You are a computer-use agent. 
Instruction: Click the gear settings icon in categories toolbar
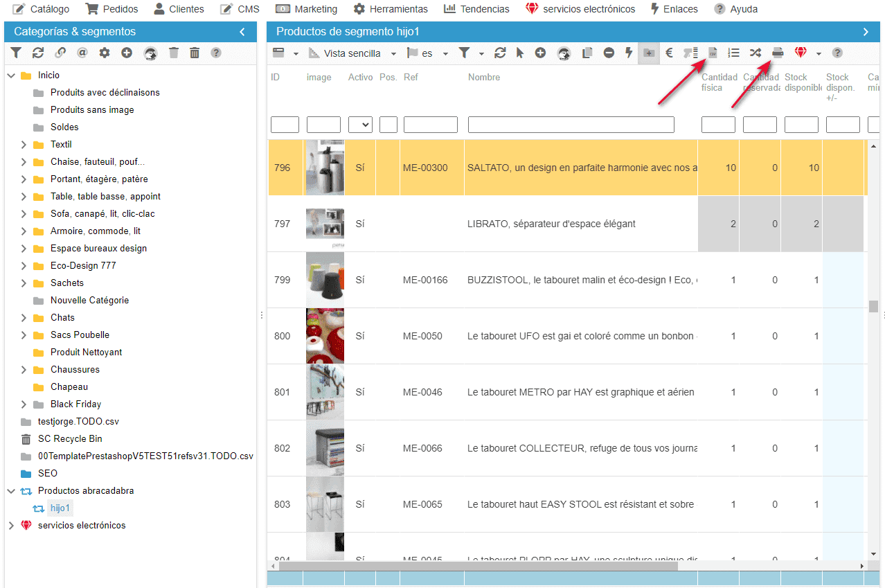tap(105, 53)
